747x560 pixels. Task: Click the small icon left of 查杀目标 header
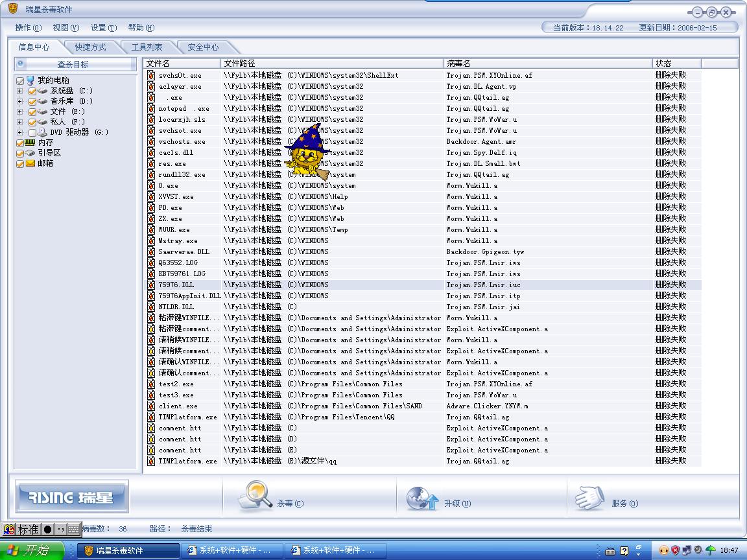tap(21, 64)
